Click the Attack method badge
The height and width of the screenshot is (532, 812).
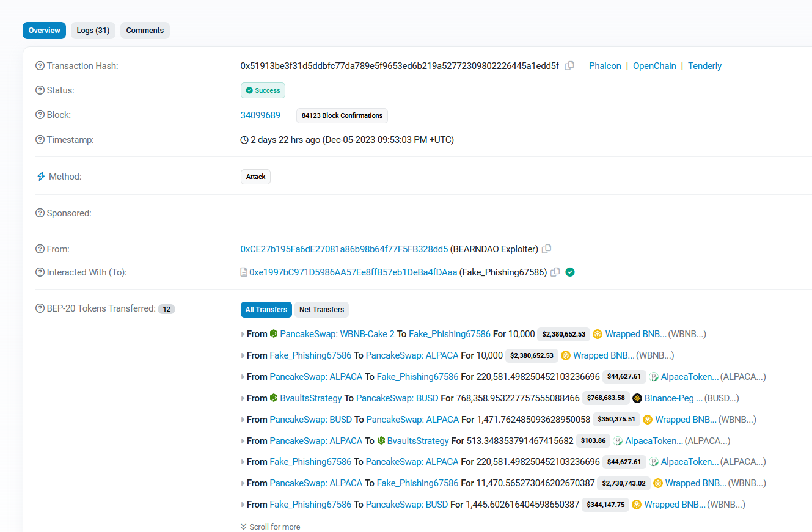pos(255,177)
